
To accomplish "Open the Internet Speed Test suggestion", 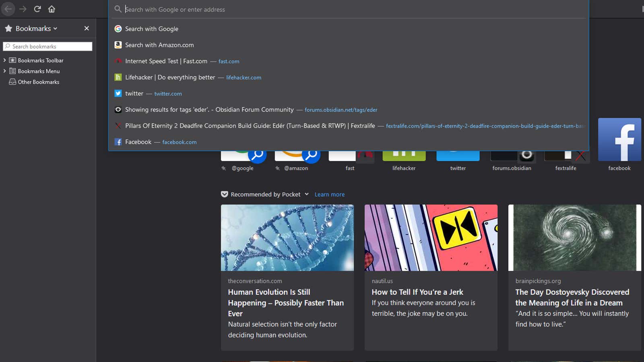I will pos(349,61).
